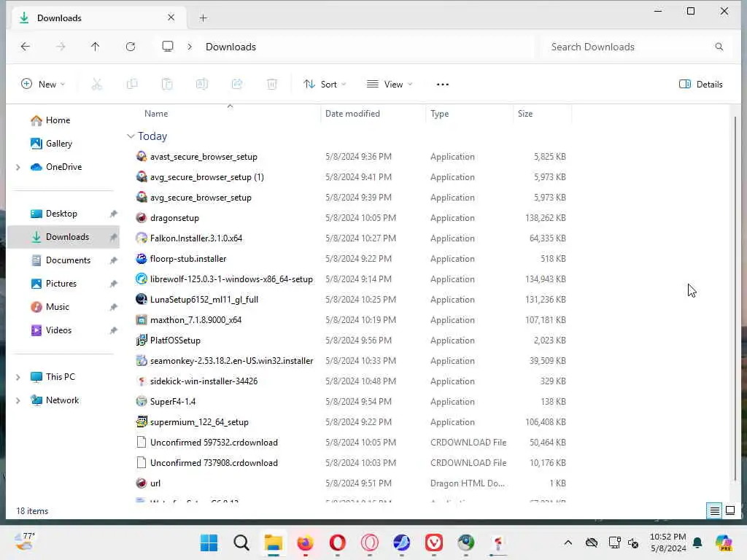Open the See more ellipsis menu
The height and width of the screenshot is (560, 747).
coord(443,85)
